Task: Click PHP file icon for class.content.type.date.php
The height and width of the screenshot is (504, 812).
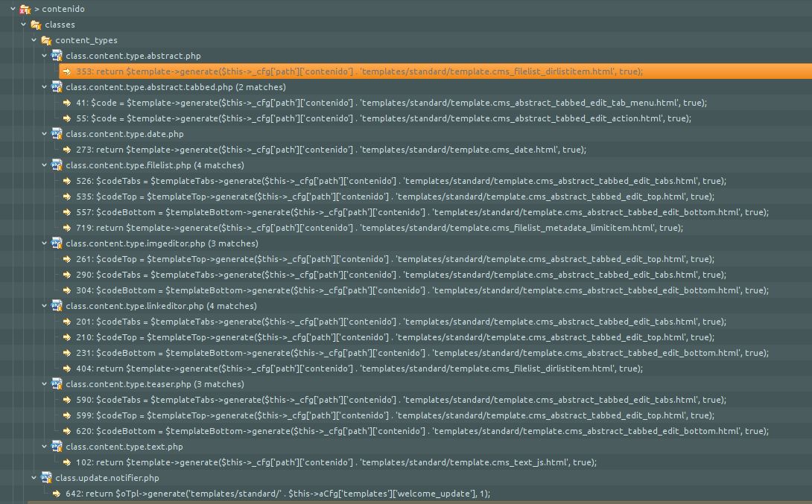Action: (x=57, y=134)
